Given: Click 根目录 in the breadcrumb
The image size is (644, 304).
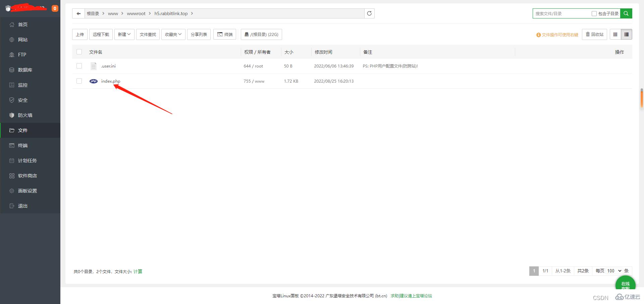Looking at the screenshot, I should 93,13.
